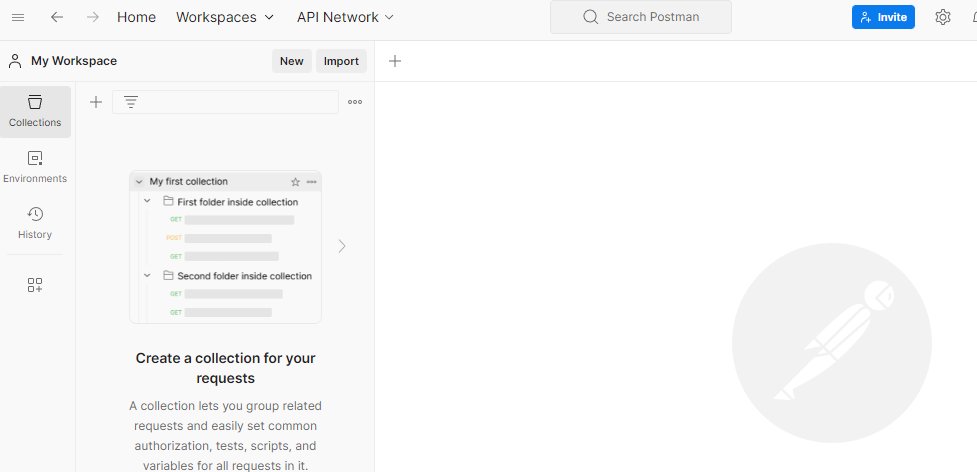Create new collection with plus icon
The image size is (977, 472).
tap(96, 102)
